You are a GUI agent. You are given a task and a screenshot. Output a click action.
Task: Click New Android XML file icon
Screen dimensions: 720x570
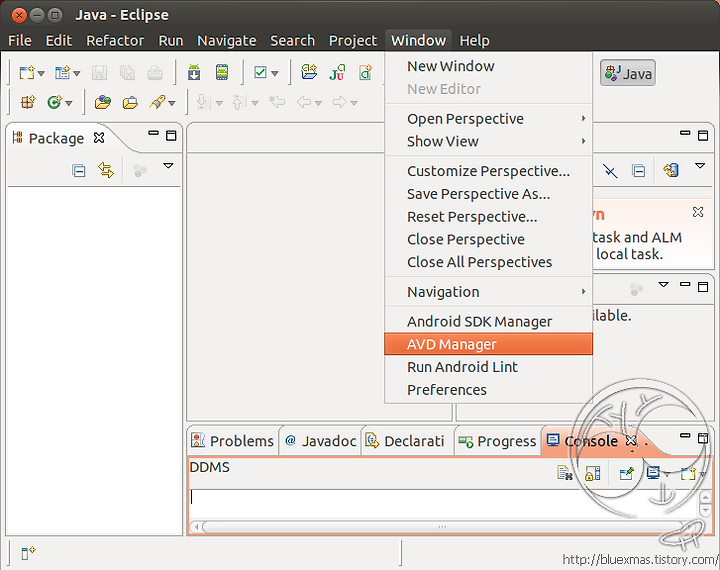366,72
